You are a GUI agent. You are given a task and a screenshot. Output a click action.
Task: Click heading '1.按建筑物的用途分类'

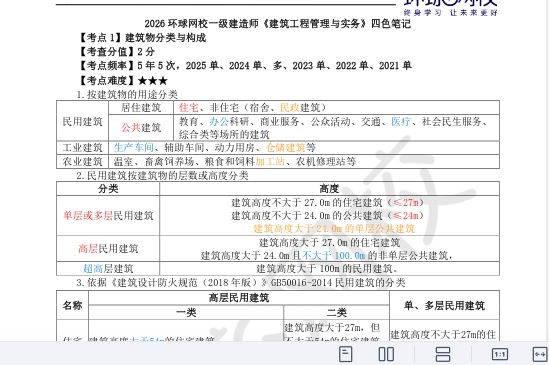click(127, 95)
